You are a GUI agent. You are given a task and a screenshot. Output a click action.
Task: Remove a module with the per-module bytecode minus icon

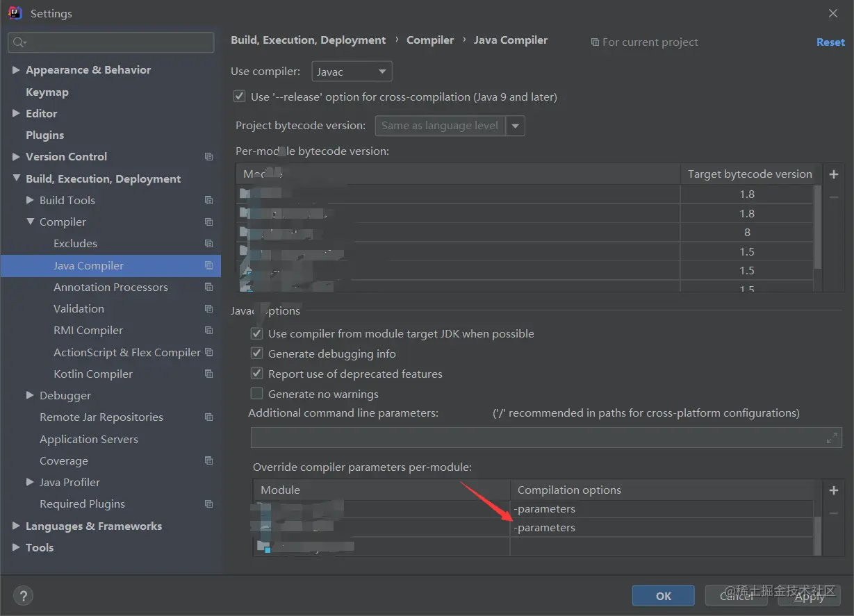(x=834, y=198)
